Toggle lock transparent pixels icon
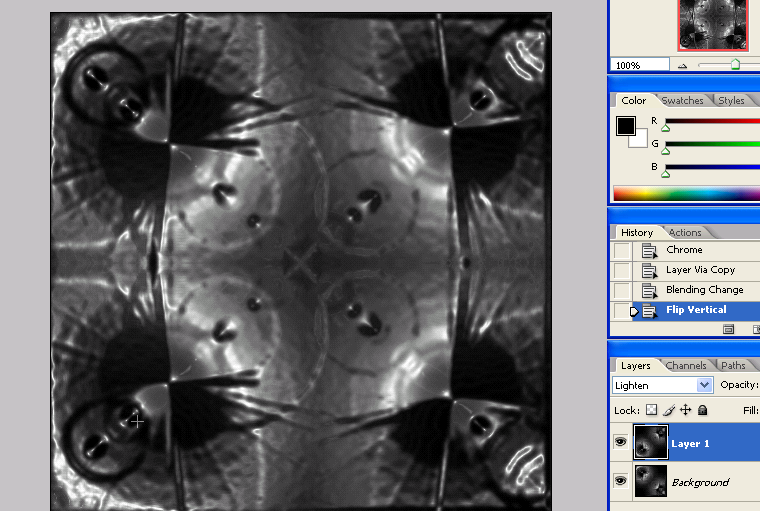The image size is (760, 511). pos(651,410)
